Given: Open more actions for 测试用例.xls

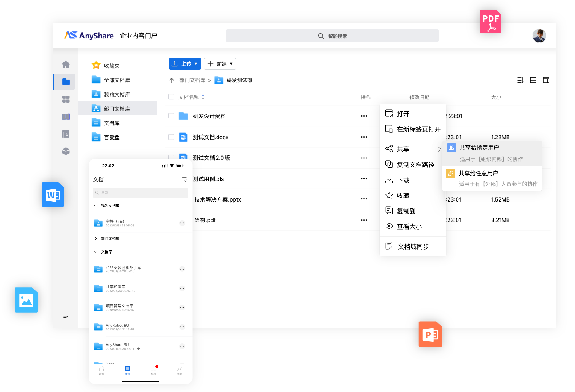Looking at the screenshot, I should (x=364, y=179).
